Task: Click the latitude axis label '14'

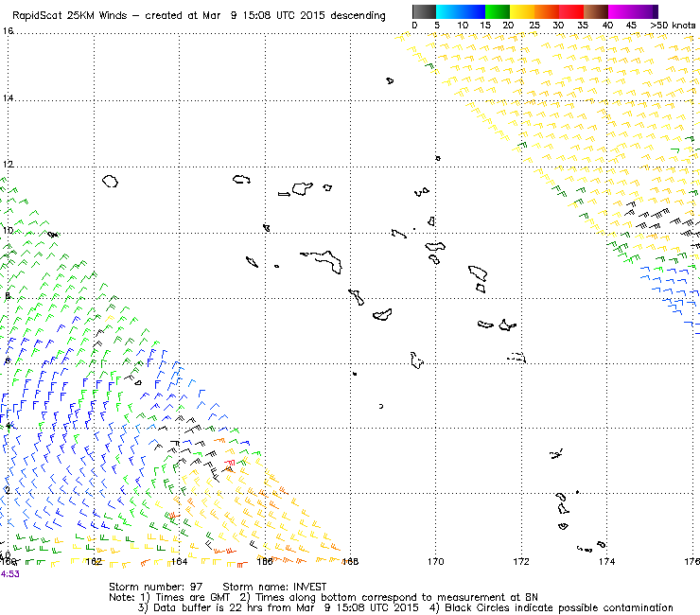Action: click(x=8, y=97)
